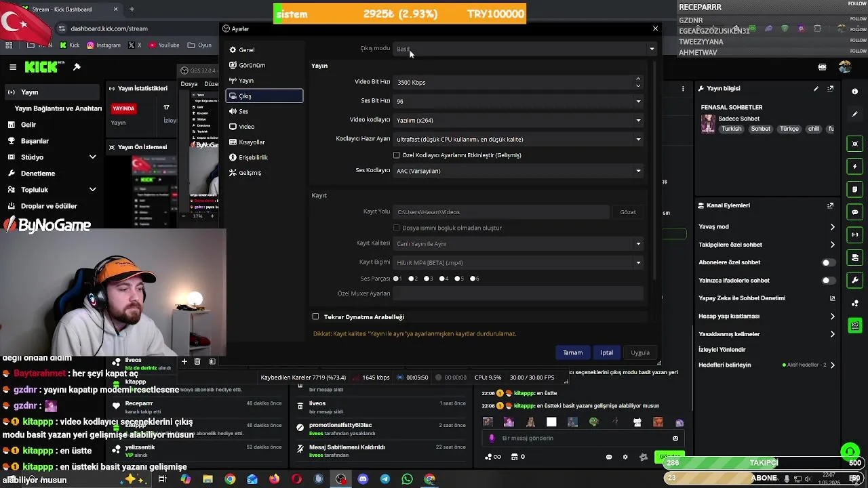Open Kayıt Kalitesi dropdown
The height and width of the screenshot is (488, 868).
pyautogui.click(x=518, y=243)
